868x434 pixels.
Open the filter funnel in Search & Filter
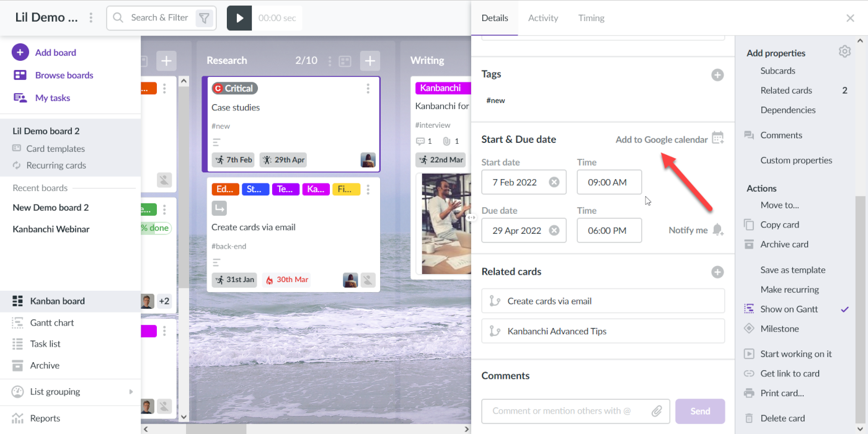(203, 18)
